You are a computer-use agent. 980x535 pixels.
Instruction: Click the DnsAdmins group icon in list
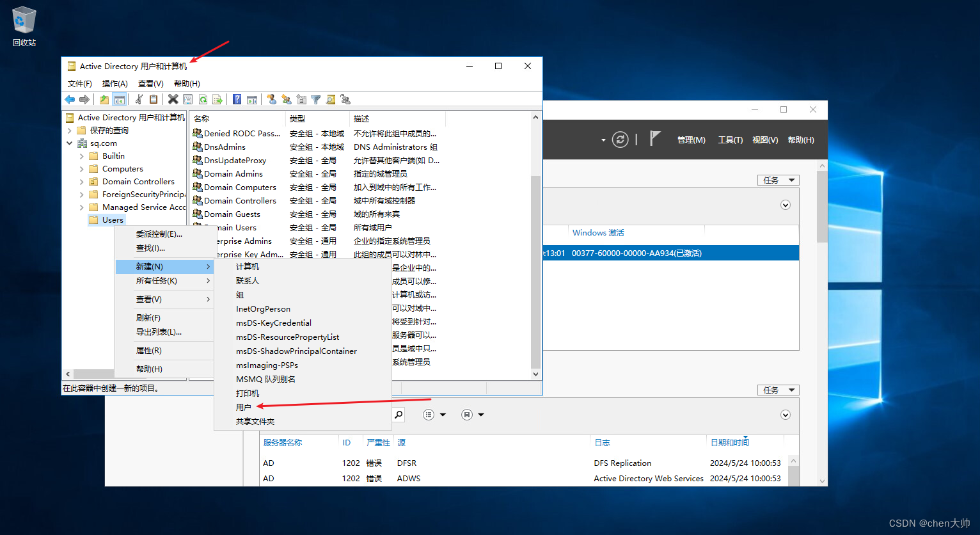coord(198,147)
